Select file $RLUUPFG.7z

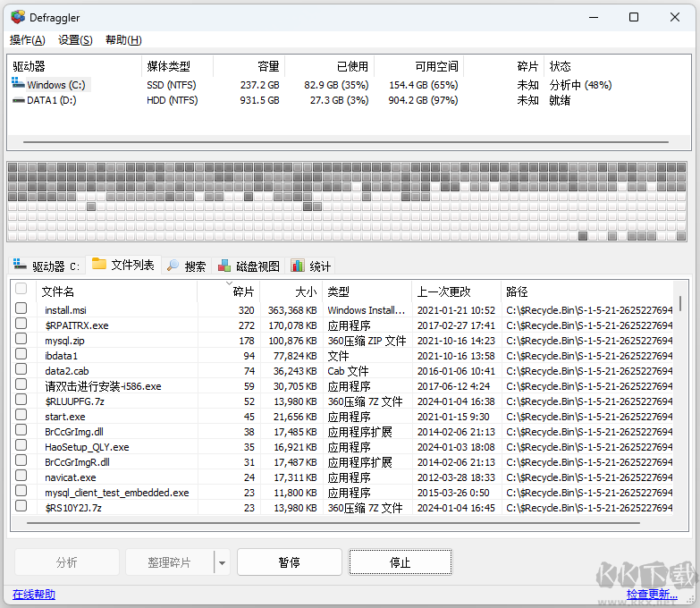(x=74, y=401)
